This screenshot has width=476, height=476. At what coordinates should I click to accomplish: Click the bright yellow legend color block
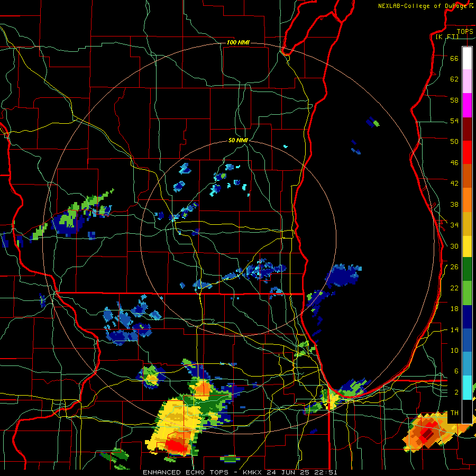tap(467, 246)
